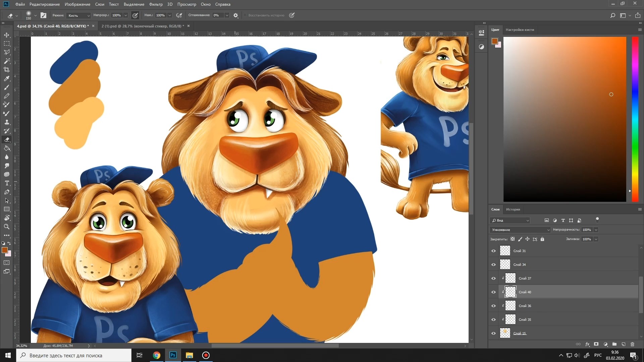Image resolution: width=644 pixels, height=362 pixels.
Task: Select the Lasso tool
Action: tap(7, 52)
